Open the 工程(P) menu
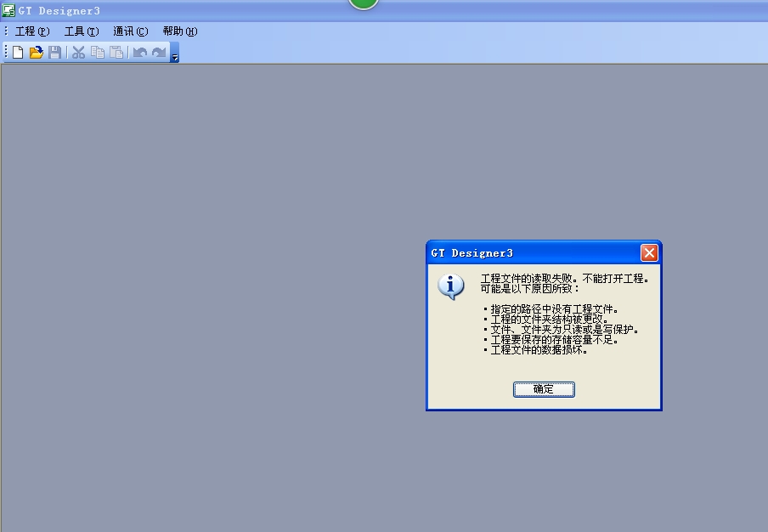Screen dimensions: 768x532 [32, 31]
